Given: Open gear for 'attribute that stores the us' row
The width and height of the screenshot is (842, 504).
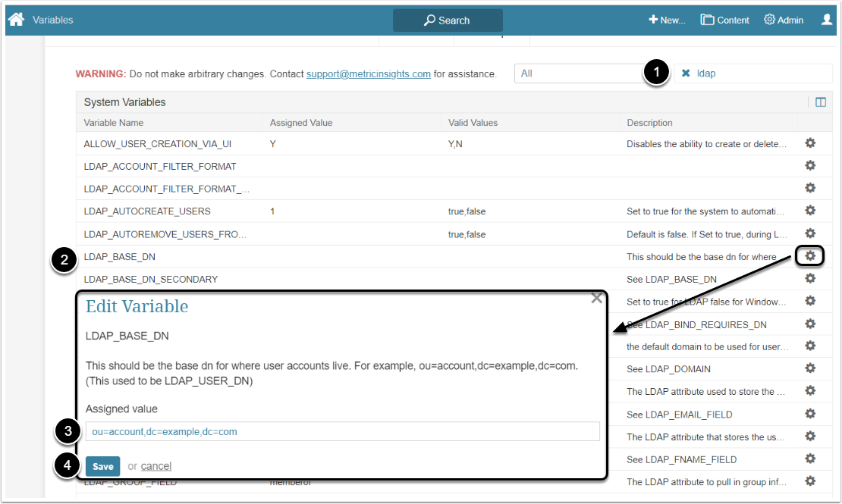Looking at the screenshot, I should coord(810,437).
